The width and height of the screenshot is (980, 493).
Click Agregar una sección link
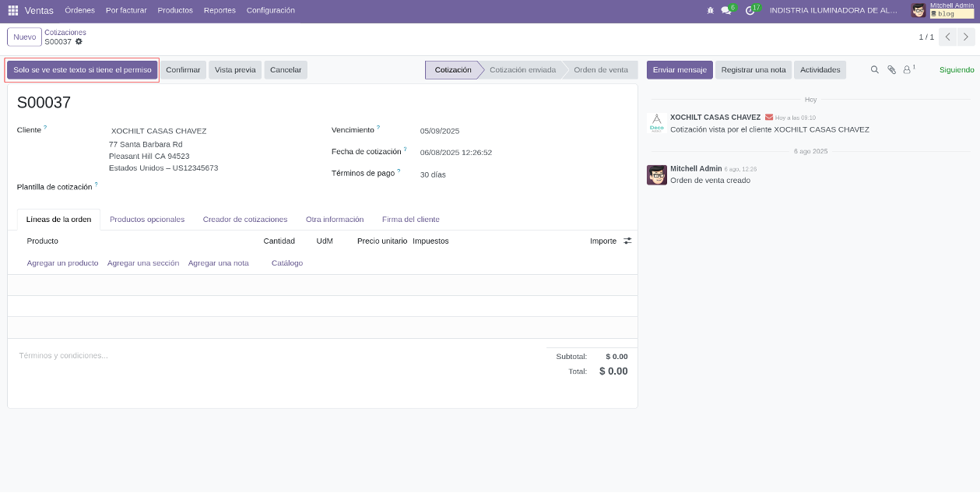pyautogui.click(x=143, y=263)
